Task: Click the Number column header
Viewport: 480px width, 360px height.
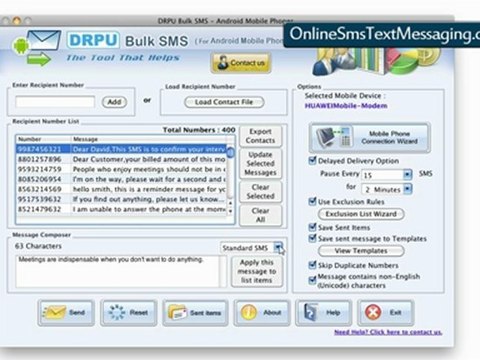Action: click(43, 139)
